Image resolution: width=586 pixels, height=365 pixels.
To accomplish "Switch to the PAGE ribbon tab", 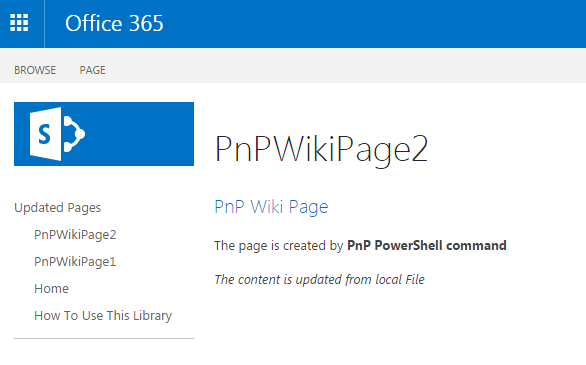I will click(92, 70).
